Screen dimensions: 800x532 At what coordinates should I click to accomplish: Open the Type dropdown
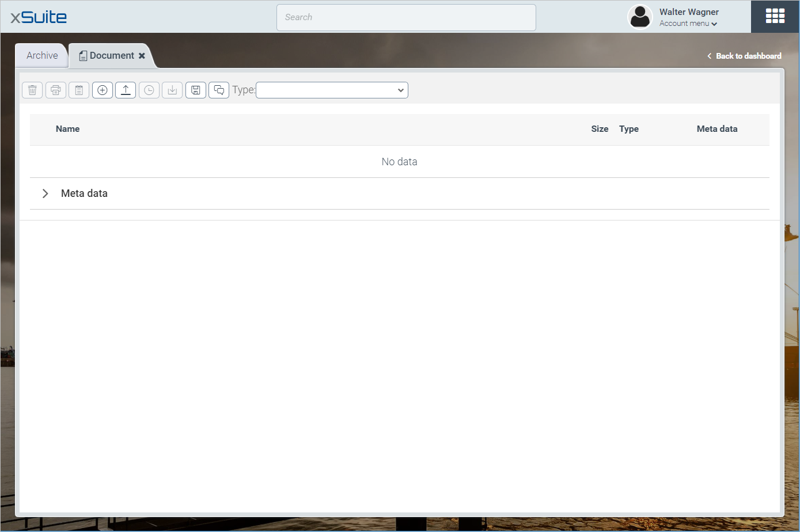pos(332,90)
